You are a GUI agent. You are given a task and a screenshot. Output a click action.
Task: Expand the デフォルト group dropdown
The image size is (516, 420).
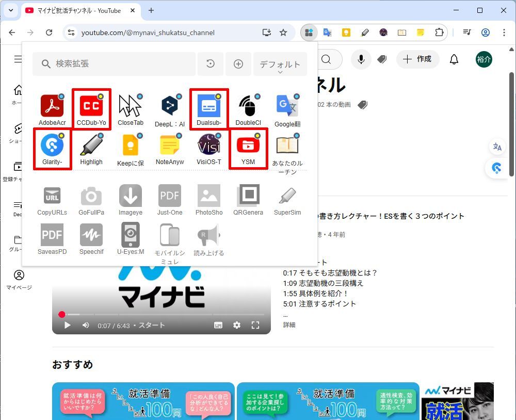280,64
